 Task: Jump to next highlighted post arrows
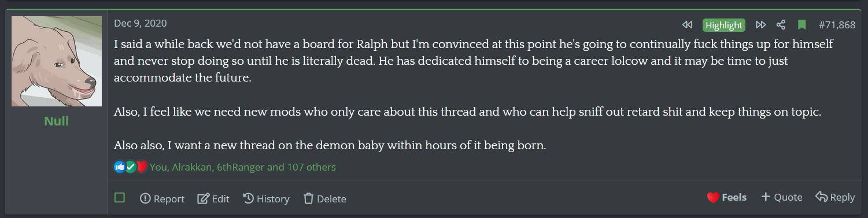pyautogui.click(x=761, y=25)
